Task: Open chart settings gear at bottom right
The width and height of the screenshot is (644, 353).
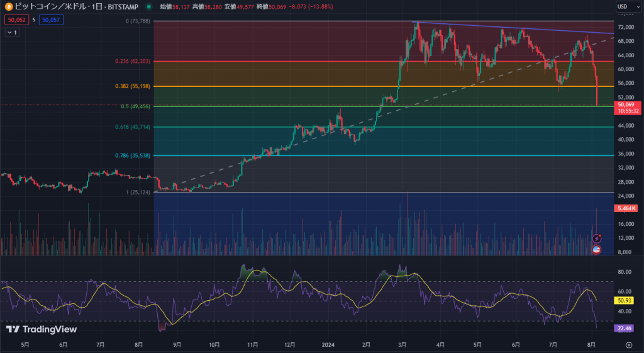Action: tap(628, 345)
